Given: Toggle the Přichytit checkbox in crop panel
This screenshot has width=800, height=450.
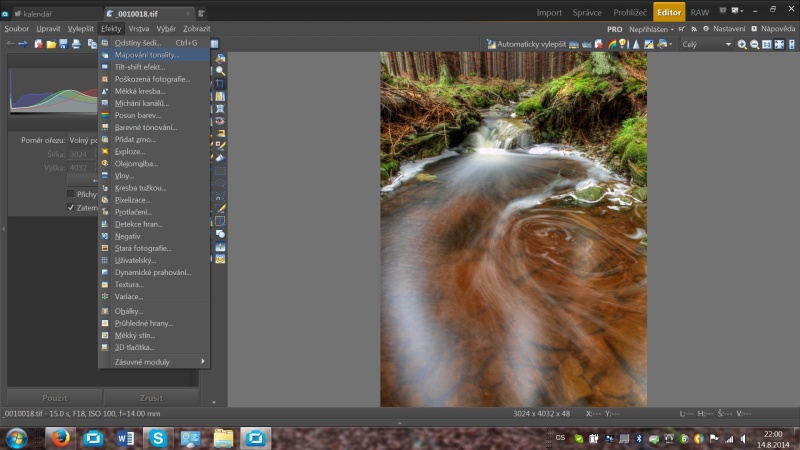Looking at the screenshot, I should pos(71,193).
